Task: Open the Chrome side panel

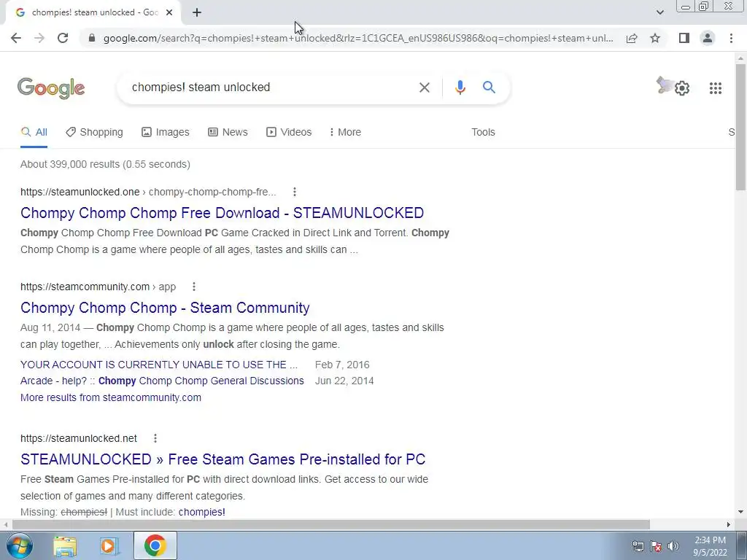Action: coord(684,38)
